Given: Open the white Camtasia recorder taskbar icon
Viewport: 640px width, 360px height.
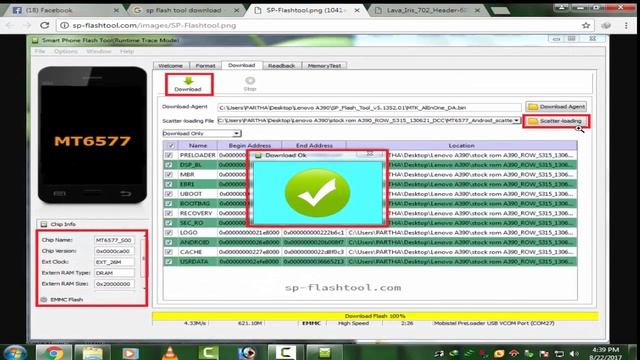Looking at the screenshot, I should (x=285, y=353).
